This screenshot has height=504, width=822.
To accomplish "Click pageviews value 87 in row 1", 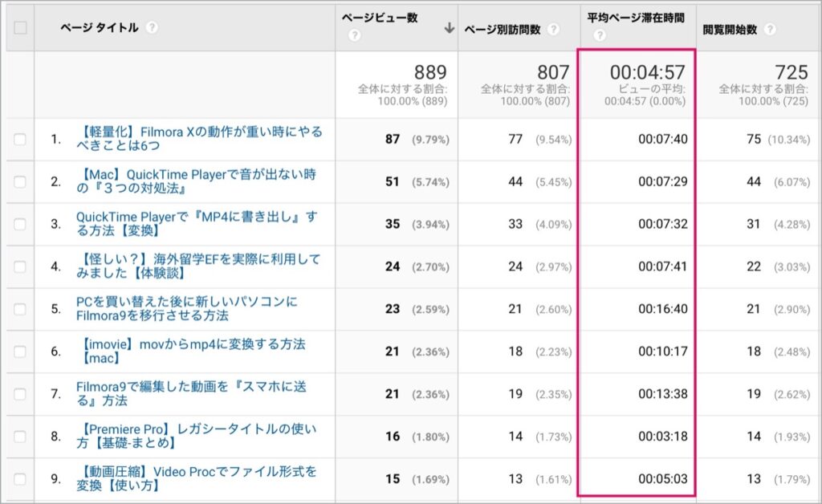I will 393,139.
